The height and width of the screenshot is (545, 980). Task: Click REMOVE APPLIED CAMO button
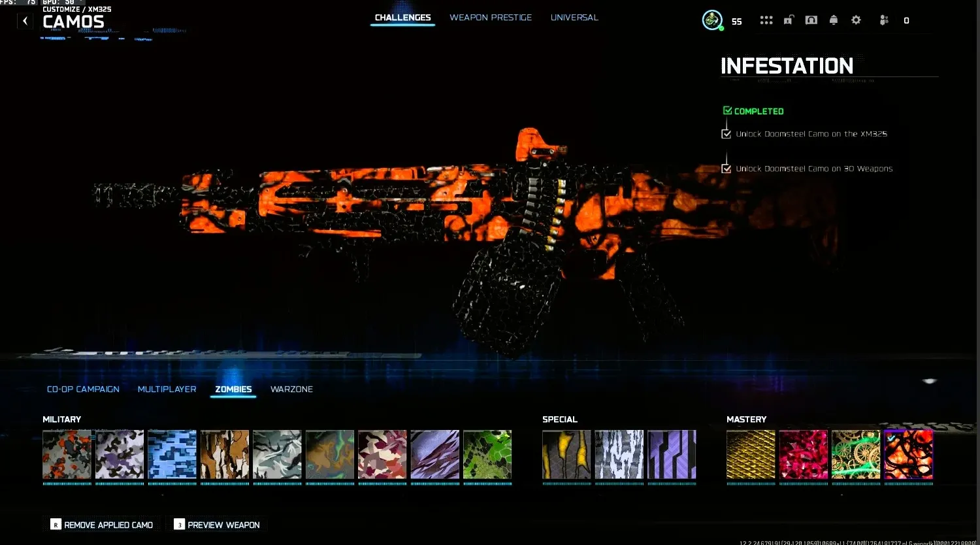(x=101, y=524)
